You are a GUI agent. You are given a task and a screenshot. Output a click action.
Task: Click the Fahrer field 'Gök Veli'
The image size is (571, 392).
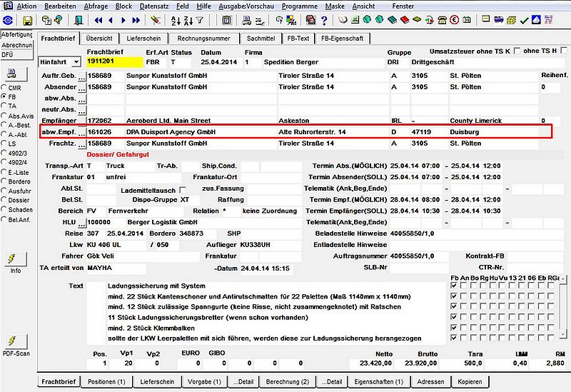tap(143, 256)
